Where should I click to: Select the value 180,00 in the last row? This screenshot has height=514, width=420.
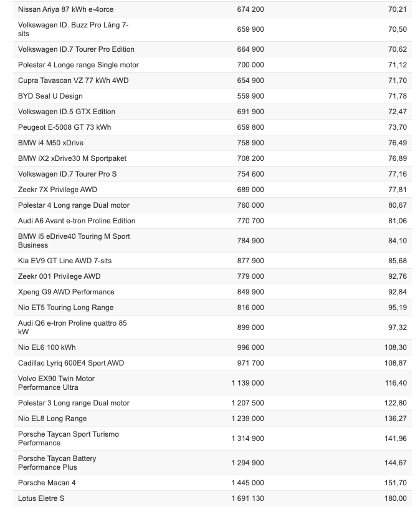396,498
